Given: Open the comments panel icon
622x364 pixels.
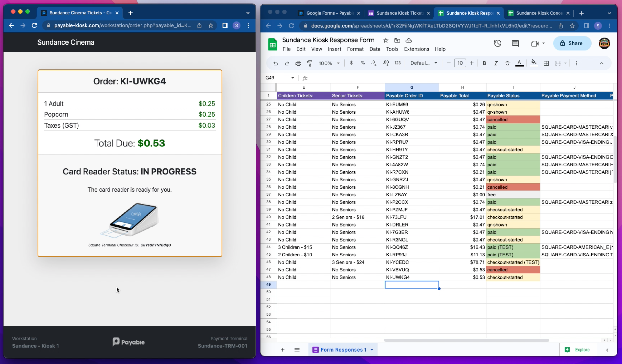Looking at the screenshot, I should pyautogui.click(x=515, y=43).
